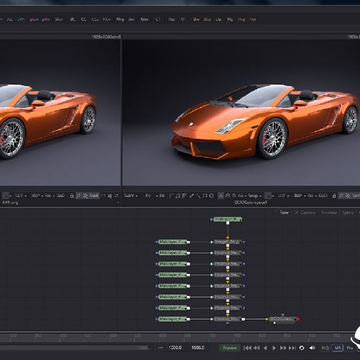This screenshot has height=360, width=360.
Task: Toggle Prx proxy mode
Action: click(x=349, y=348)
